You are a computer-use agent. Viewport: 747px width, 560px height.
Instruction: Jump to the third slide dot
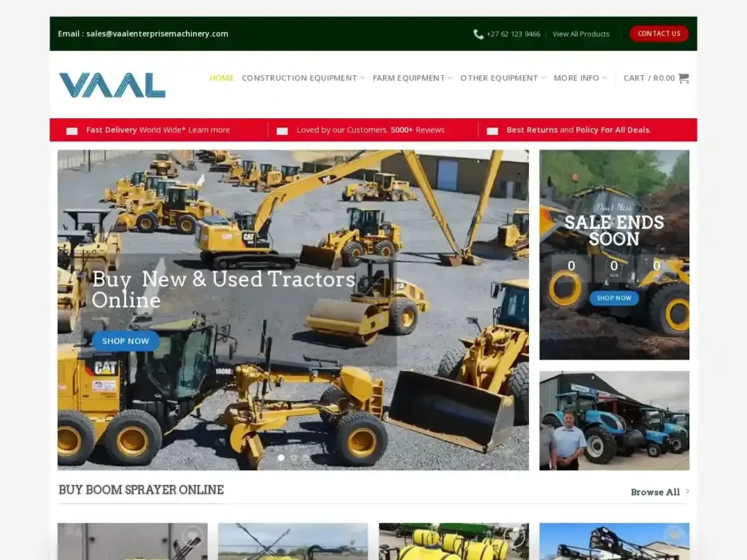(x=306, y=458)
